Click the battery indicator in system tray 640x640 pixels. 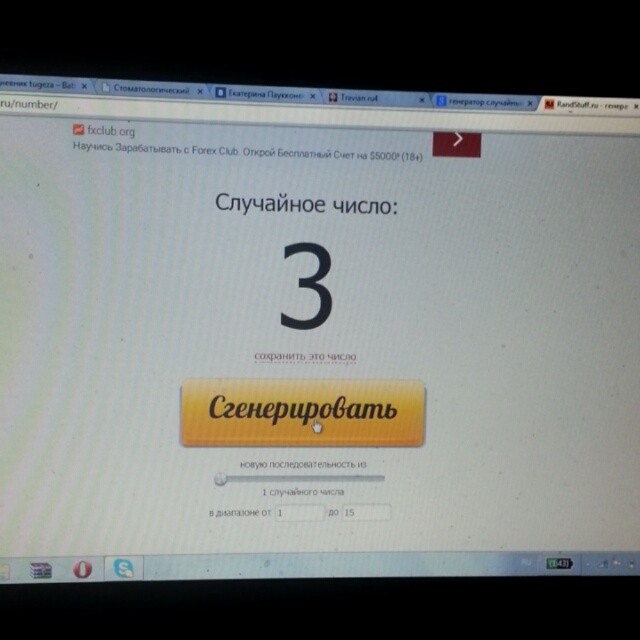click(x=557, y=564)
